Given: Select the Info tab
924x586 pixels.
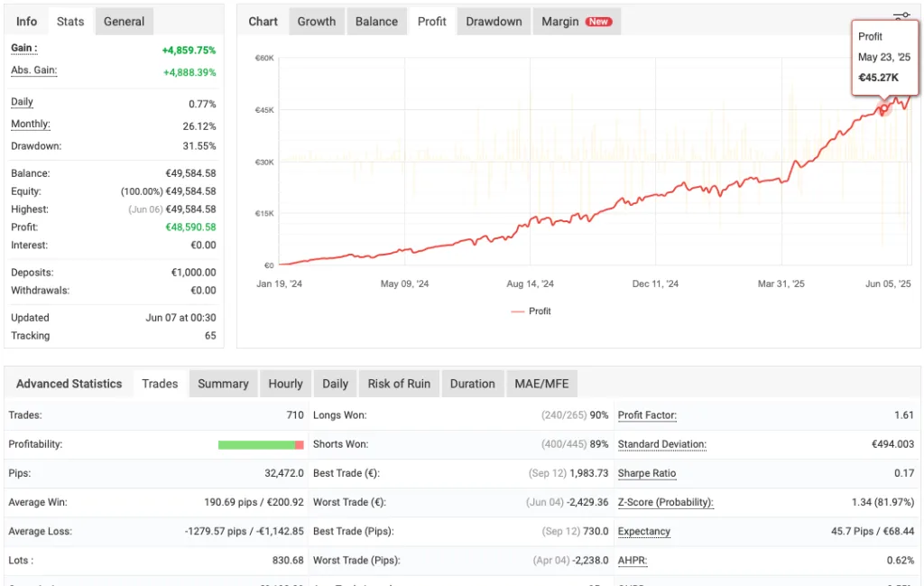Looking at the screenshot, I should coord(25,21).
